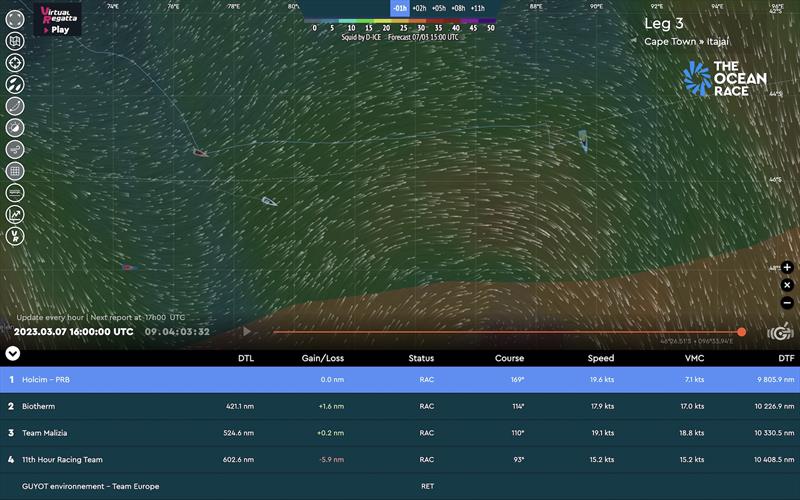Click the DTL column header
This screenshot has width=800, height=500.
point(246,358)
